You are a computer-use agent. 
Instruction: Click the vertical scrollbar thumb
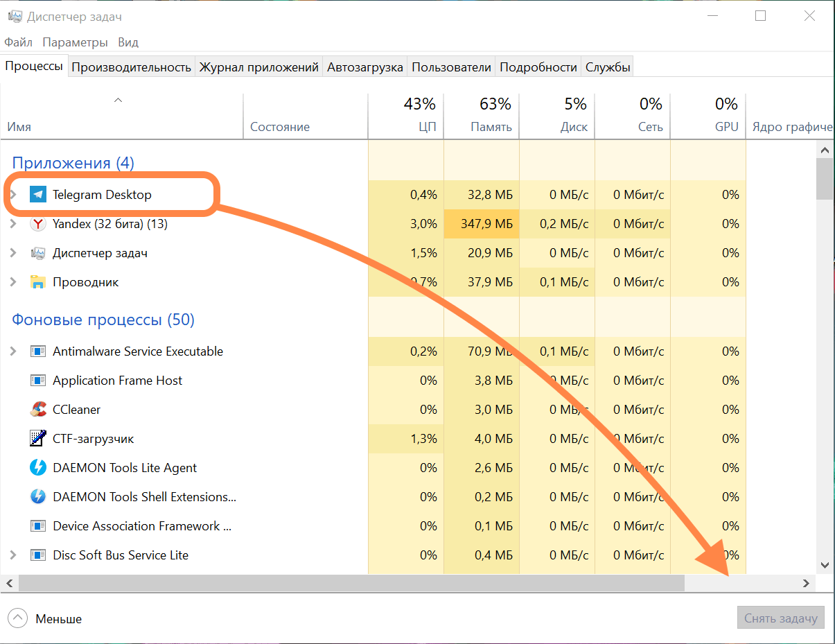click(x=825, y=179)
